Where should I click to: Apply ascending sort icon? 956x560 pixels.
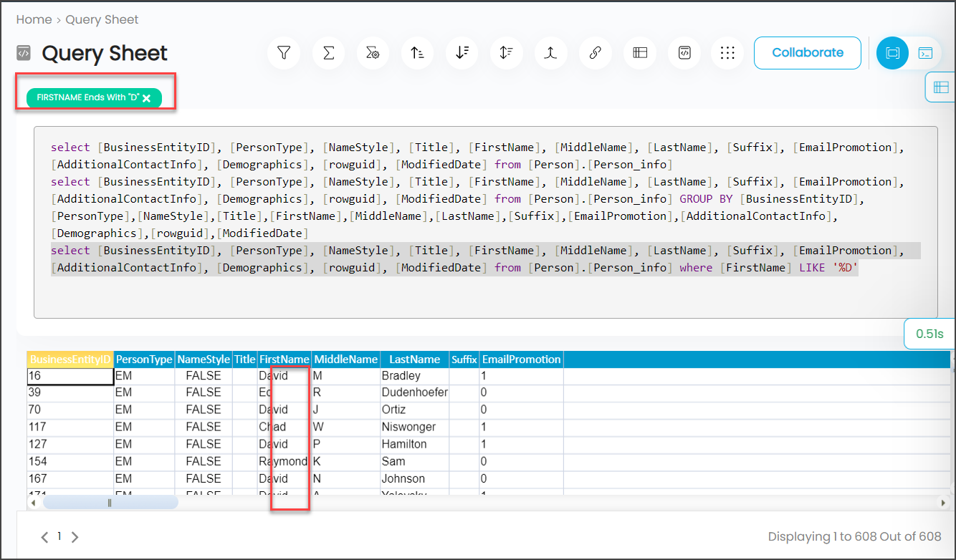(x=417, y=53)
